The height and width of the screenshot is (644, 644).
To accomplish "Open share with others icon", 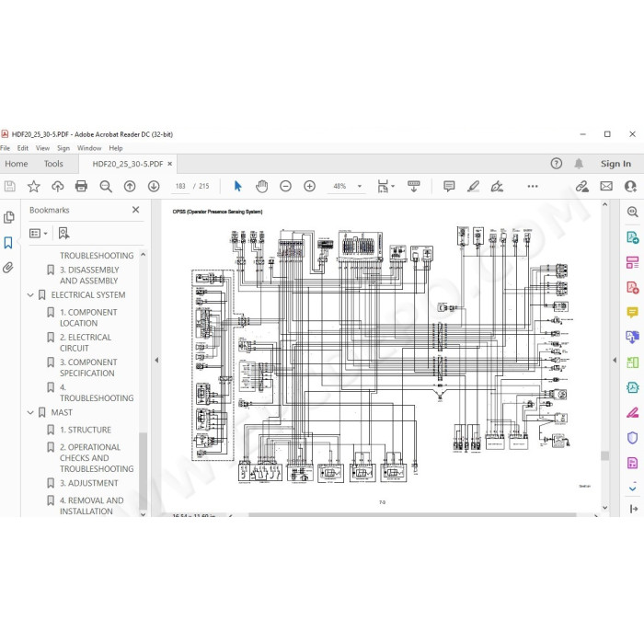I will pyautogui.click(x=630, y=187).
